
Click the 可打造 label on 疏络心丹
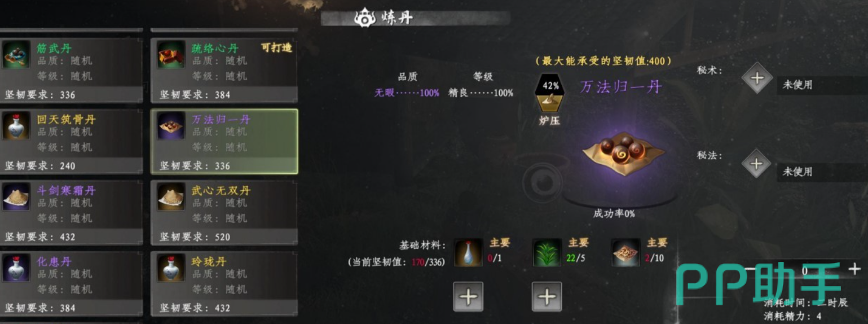276,48
